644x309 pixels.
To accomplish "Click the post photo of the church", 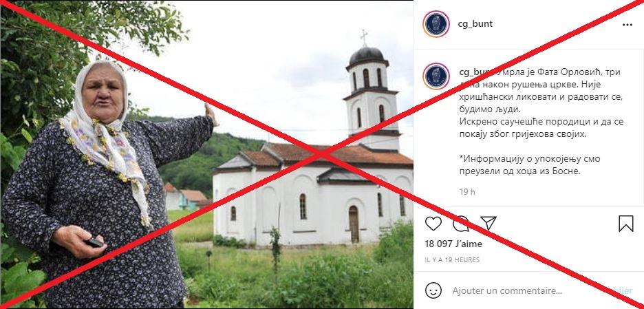I will click(206, 154).
